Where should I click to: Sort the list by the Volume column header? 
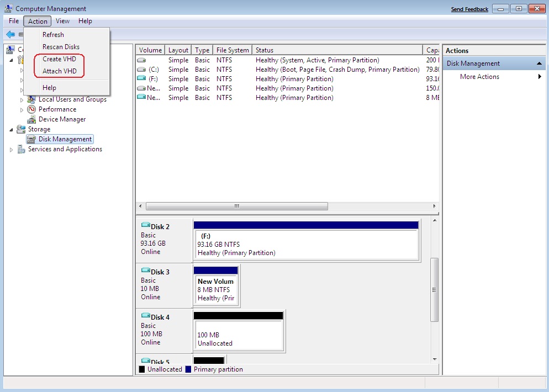pyautogui.click(x=150, y=50)
